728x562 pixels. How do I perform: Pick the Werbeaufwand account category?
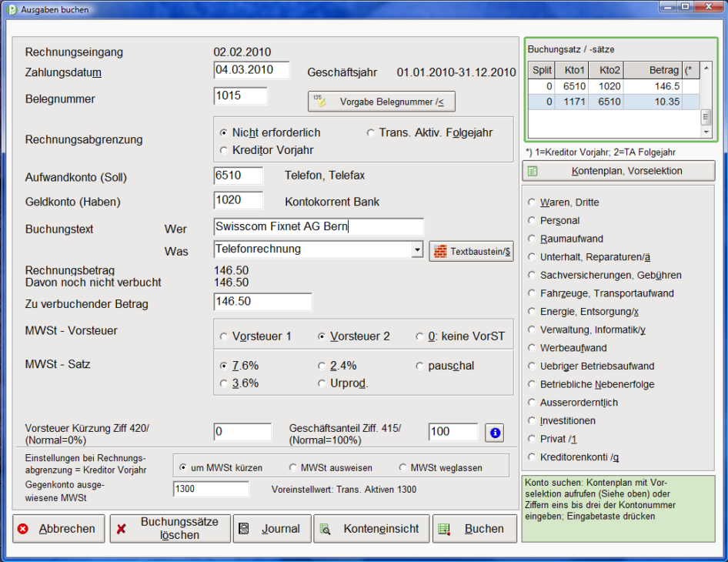pos(532,349)
